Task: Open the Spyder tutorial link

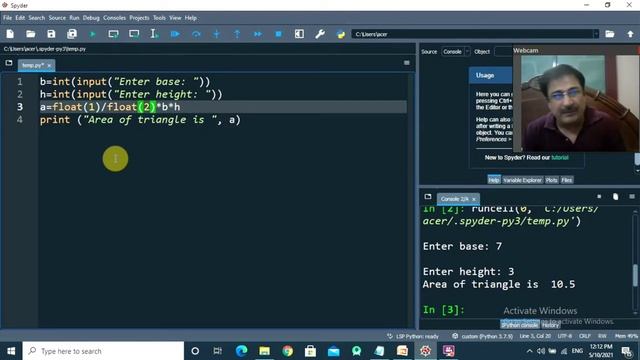Action: (560, 158)
